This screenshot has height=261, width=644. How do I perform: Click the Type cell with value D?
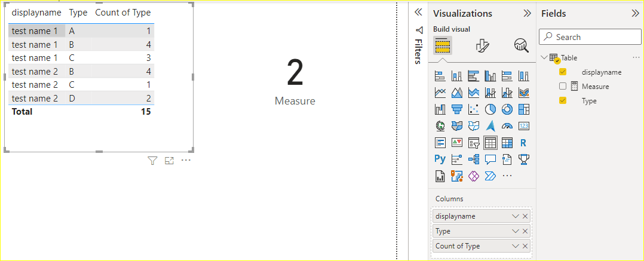[x=72, y=99]
